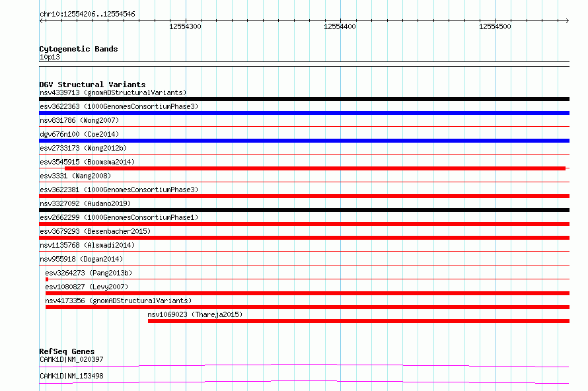
Task: Click the right arrow of the ruler
Action: (567, 21)
